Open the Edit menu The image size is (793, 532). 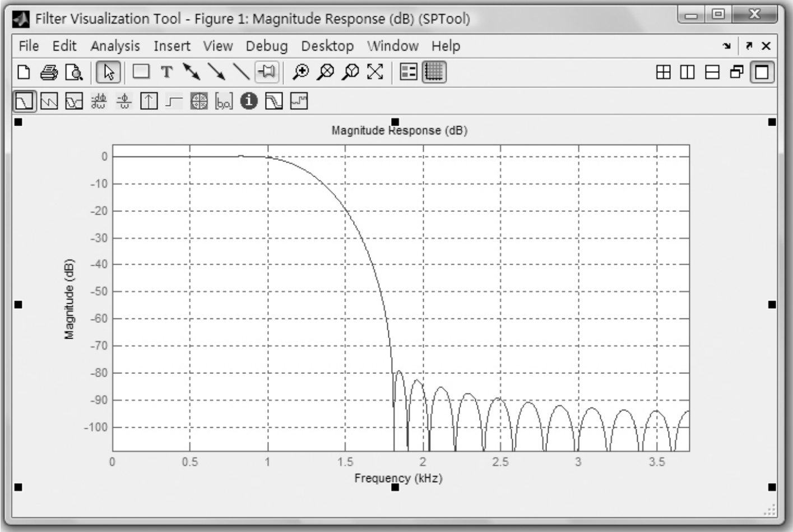pyautogui.click(x=64, y=45)
